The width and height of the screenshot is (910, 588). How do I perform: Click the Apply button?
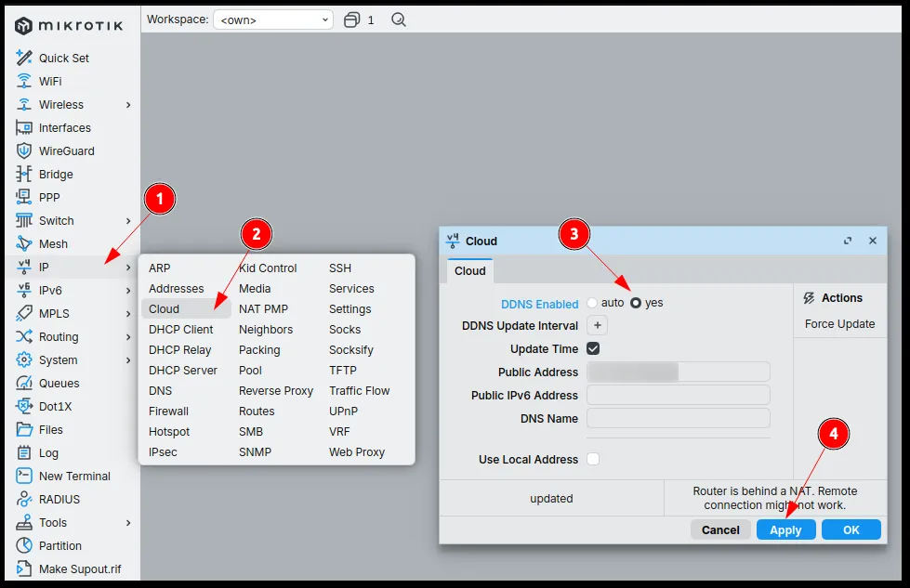click(x=785, y=530)
